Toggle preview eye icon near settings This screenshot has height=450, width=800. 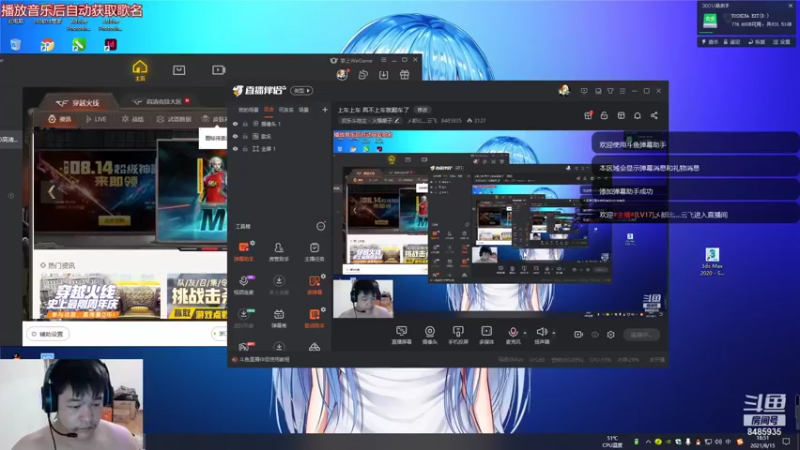(595, 335)
